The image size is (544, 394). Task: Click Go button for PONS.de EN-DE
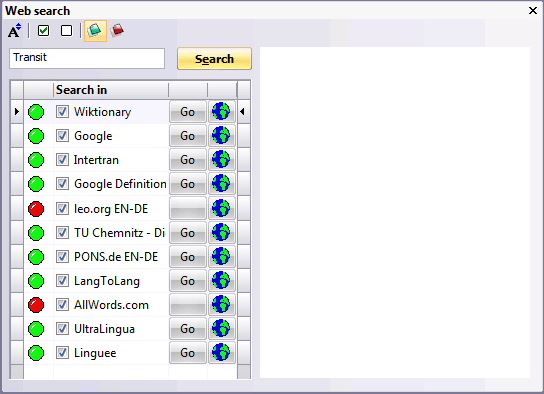188,257
